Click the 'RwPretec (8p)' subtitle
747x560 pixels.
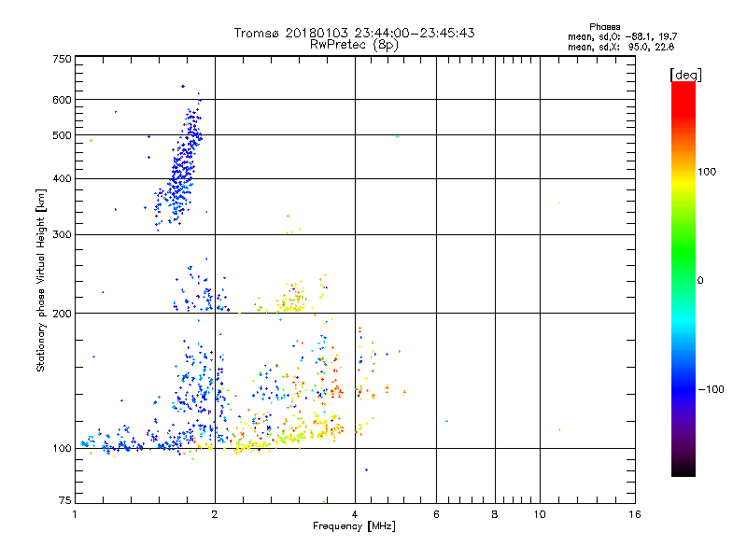point(354,45)
